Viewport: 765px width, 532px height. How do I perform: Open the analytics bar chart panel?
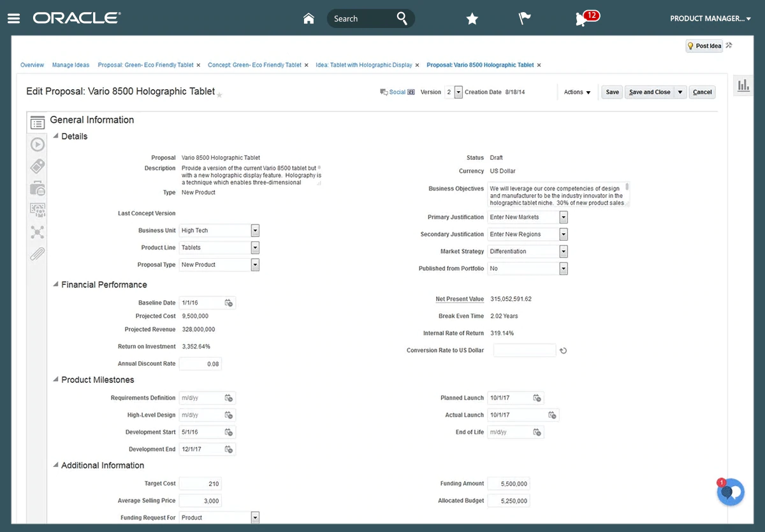[743, 86]
